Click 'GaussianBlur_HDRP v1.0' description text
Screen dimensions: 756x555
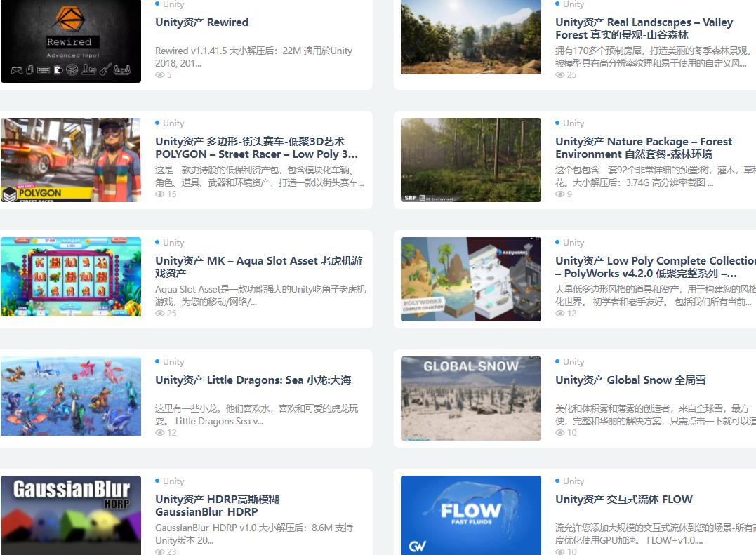[x=254, y=534]
